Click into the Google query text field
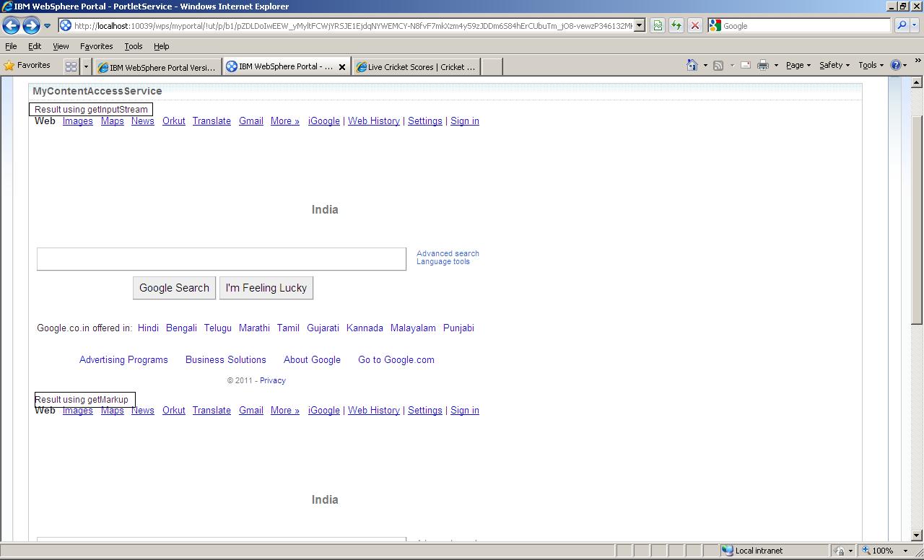Image resolution: width=924 pixels, height=560 pixels. click(222, 259)
